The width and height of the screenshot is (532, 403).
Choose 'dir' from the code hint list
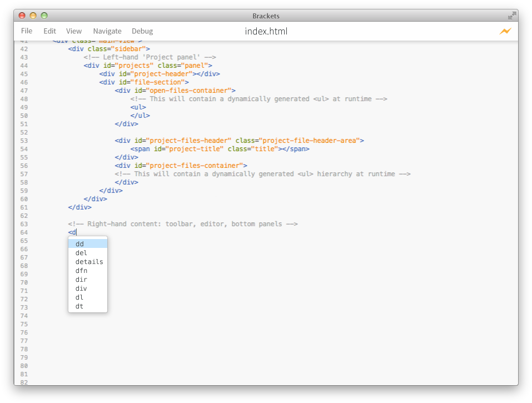pyautogui.click(x=88, y=279)
